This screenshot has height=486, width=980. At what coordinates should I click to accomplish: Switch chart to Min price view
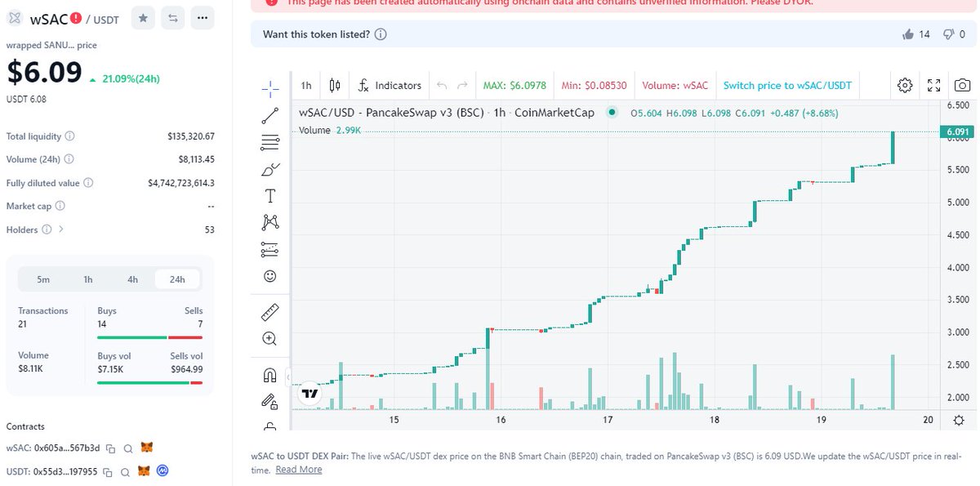(x=595, y=85)
